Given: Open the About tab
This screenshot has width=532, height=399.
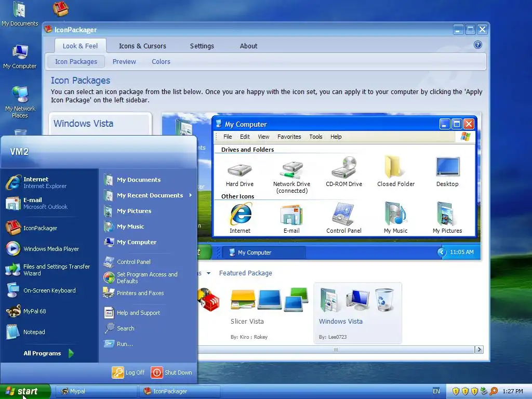Looking at the screenshot, I should click(x=249, y=46).
